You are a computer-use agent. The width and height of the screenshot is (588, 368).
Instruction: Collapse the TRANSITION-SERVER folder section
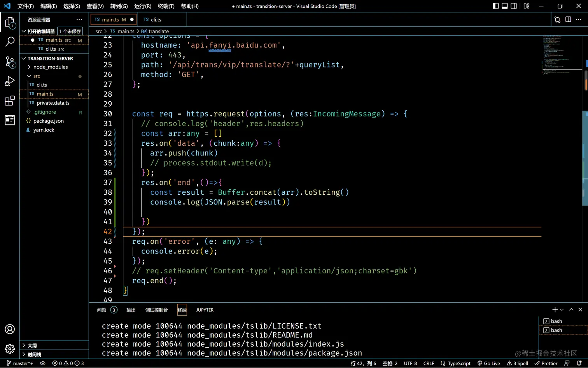(x=54, y=58)
